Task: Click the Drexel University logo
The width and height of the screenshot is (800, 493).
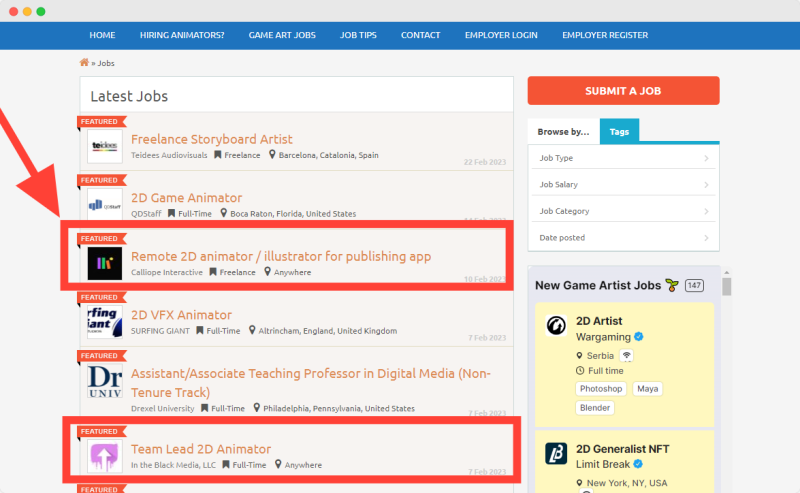Action: 105,381
